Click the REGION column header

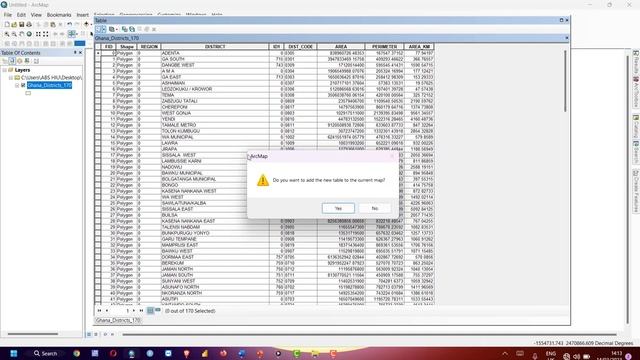[x=149, y=47]
